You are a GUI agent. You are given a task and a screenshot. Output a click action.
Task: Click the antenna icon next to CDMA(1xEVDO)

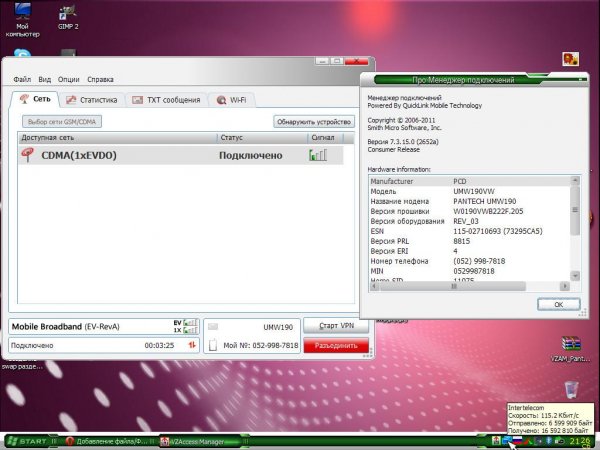27,155
